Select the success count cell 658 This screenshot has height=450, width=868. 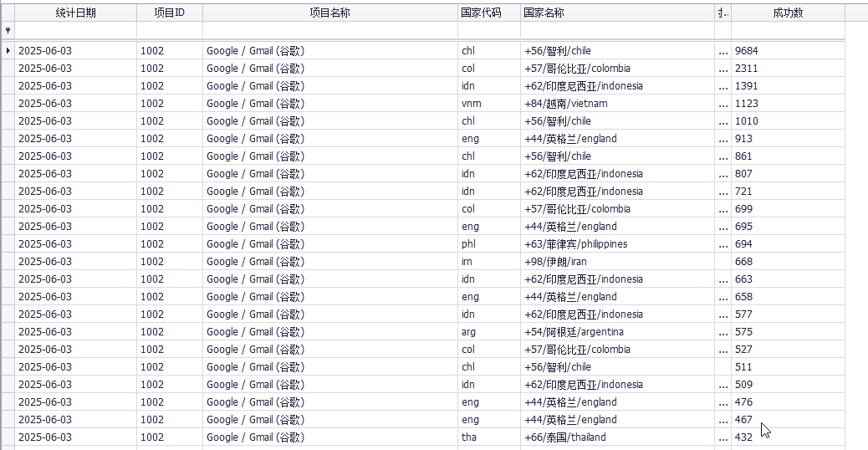click(x=788, y=297)
